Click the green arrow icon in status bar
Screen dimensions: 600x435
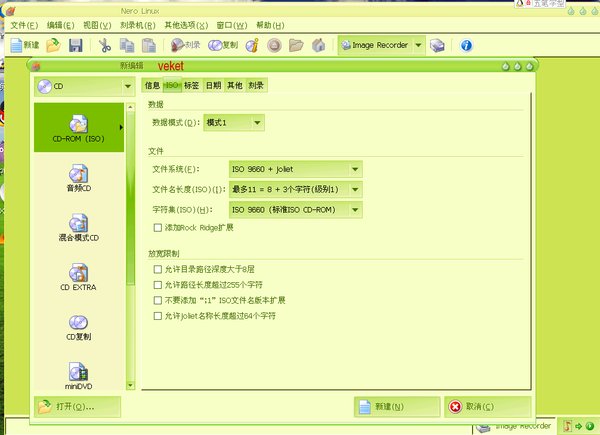[x=578, y=426]
